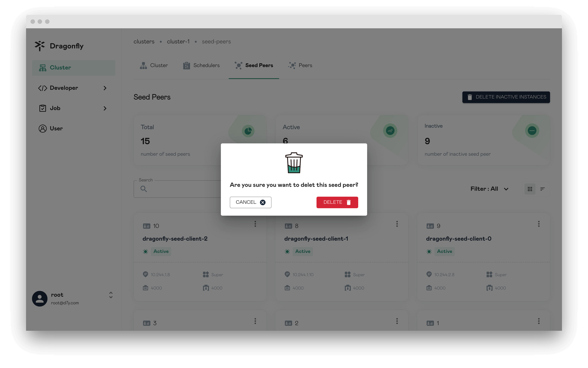Image resolution: width=588 pixels, height=368 pixels.
Task: Toggle the dragonfly-seed-client-0 options menu
Action: point(539,224)
